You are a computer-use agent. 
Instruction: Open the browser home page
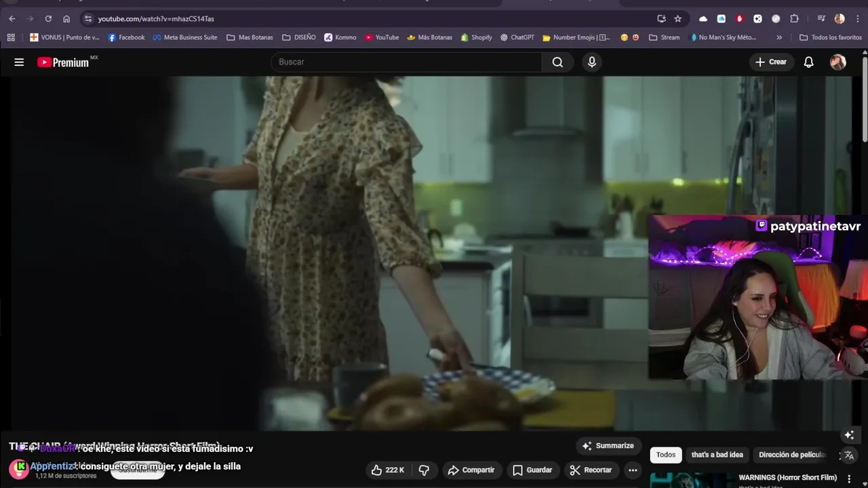pos(66,18)
